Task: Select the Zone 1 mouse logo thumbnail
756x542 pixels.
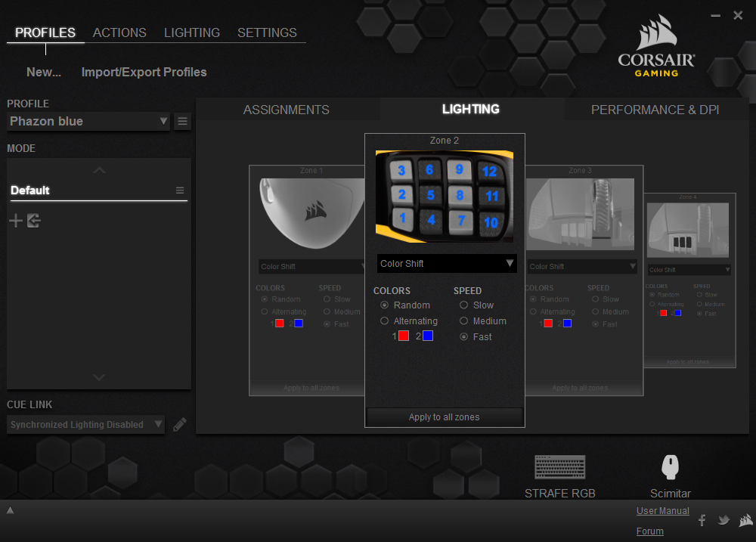Action: pos(311,214)
